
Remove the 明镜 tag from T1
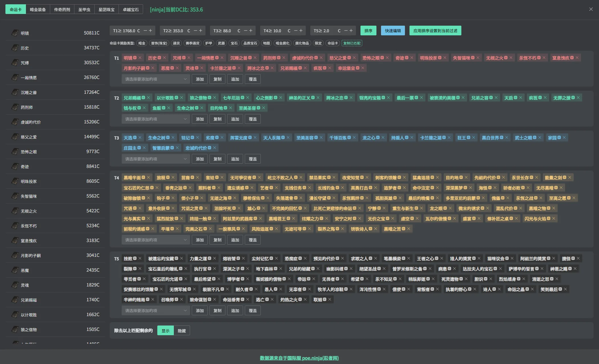(x=140, y=58)
